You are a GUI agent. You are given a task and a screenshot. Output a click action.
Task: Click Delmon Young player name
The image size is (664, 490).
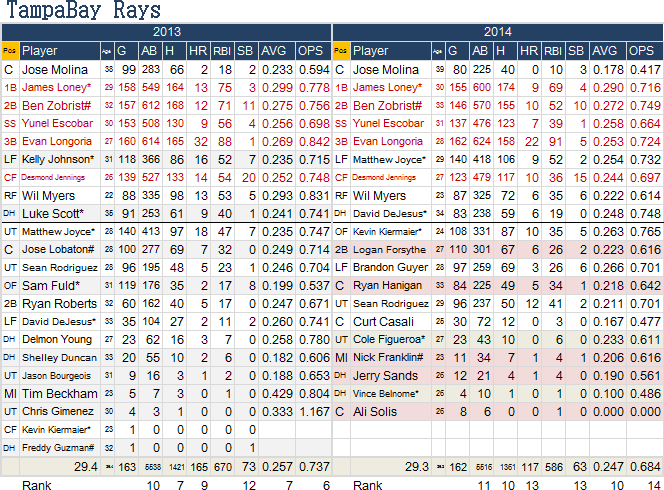pos(57,340)
